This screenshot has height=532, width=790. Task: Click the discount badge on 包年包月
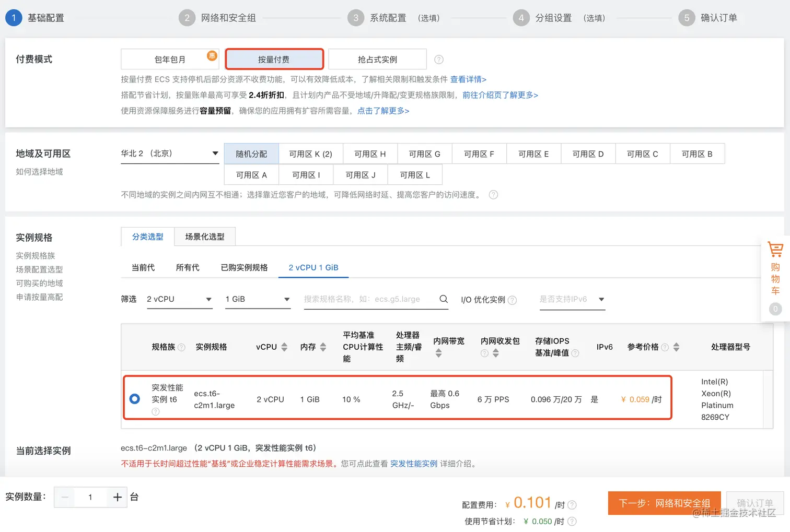[x=212, y=55]
